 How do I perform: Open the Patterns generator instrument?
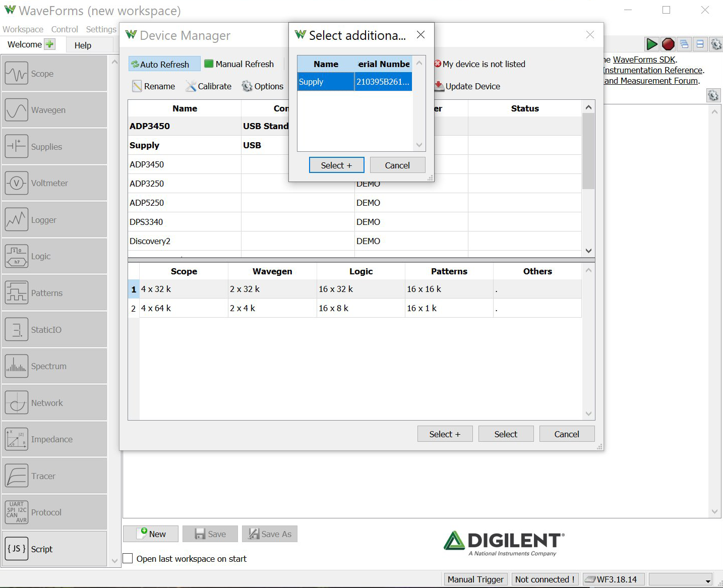(54, 293)
